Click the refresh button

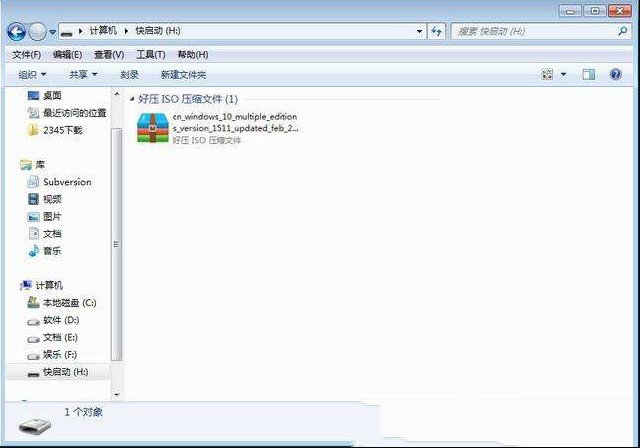click(436, 31)
